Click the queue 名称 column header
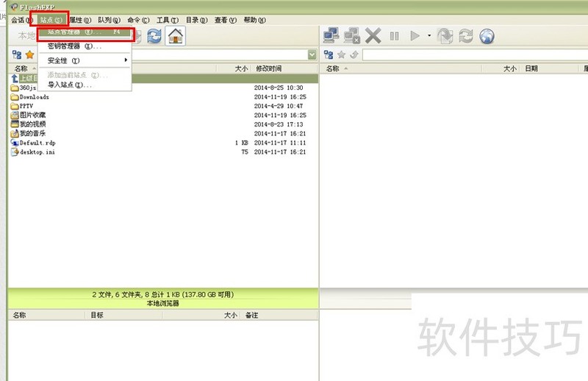 (20, 316)
